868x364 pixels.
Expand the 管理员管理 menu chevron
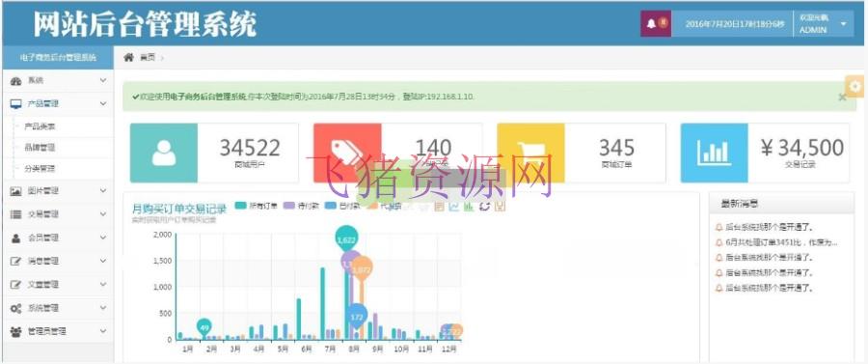103,331
